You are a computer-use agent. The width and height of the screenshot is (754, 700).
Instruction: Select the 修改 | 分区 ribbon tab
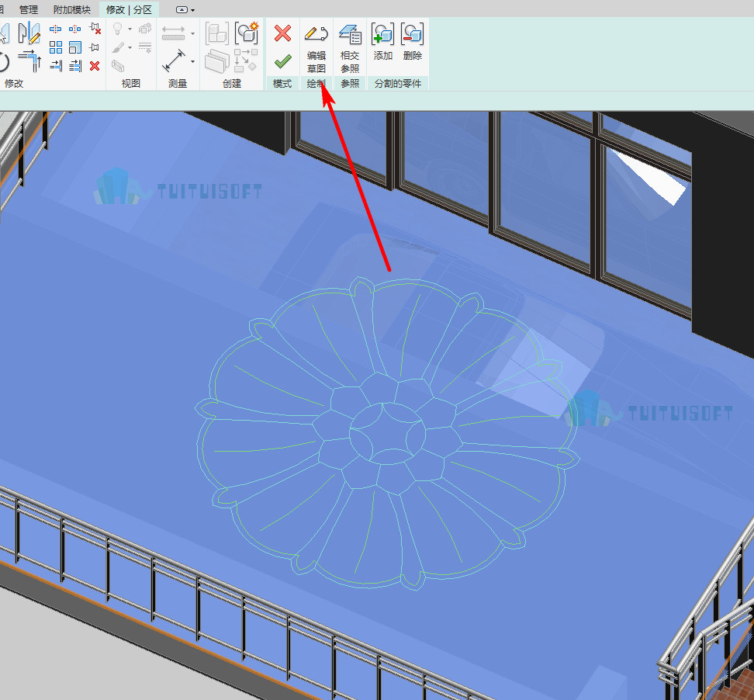tap(129, 9)
